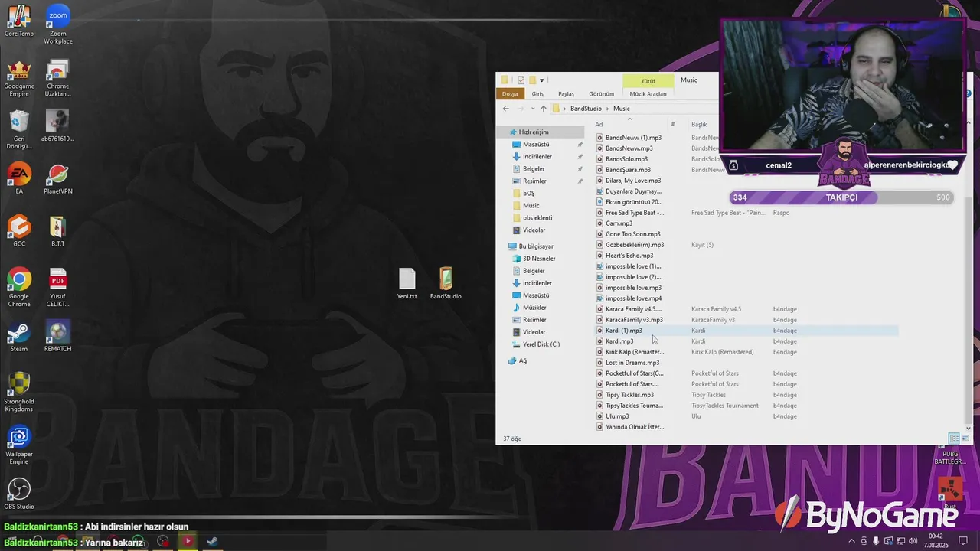
Task: Select the file Tipsy Tackles.mp3
Action: (629, 395)
